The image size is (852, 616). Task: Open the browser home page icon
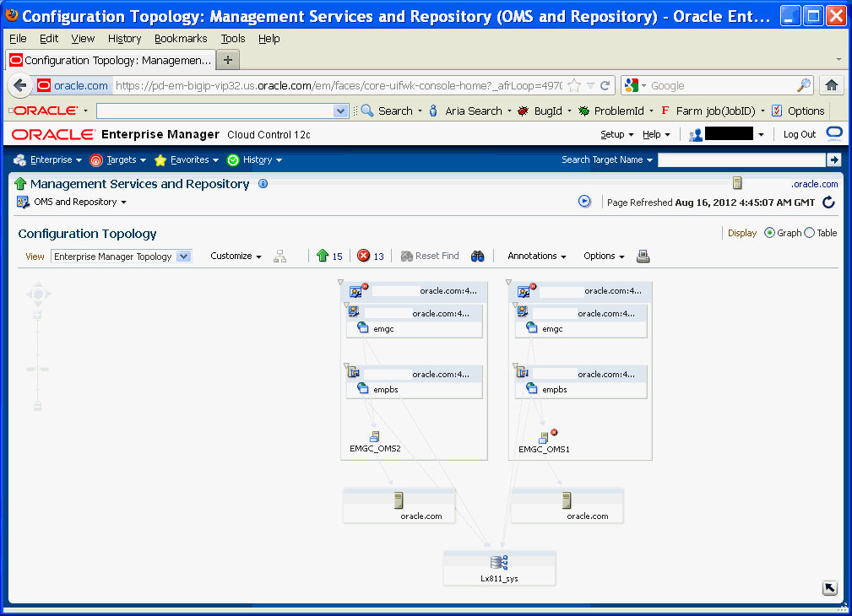tap(832, 85)
